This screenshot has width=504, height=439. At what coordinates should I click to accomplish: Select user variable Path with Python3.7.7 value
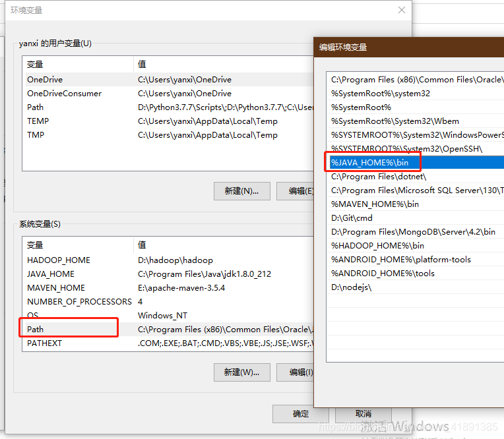[x=169, y=107]
